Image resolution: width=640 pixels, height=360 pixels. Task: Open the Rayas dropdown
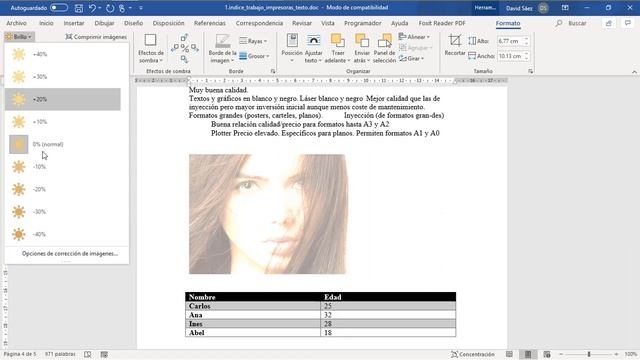[x=253, y=41]
